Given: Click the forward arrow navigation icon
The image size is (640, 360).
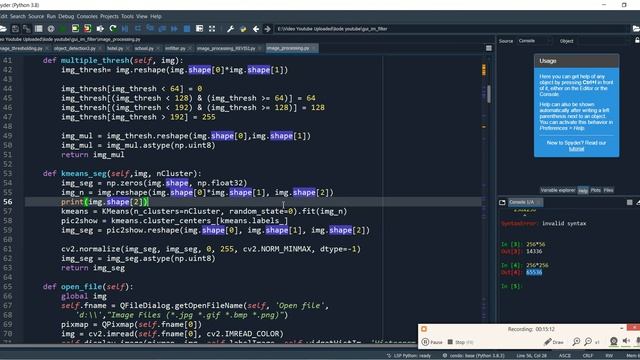Looking at the screenshot, I should [267, 29].
